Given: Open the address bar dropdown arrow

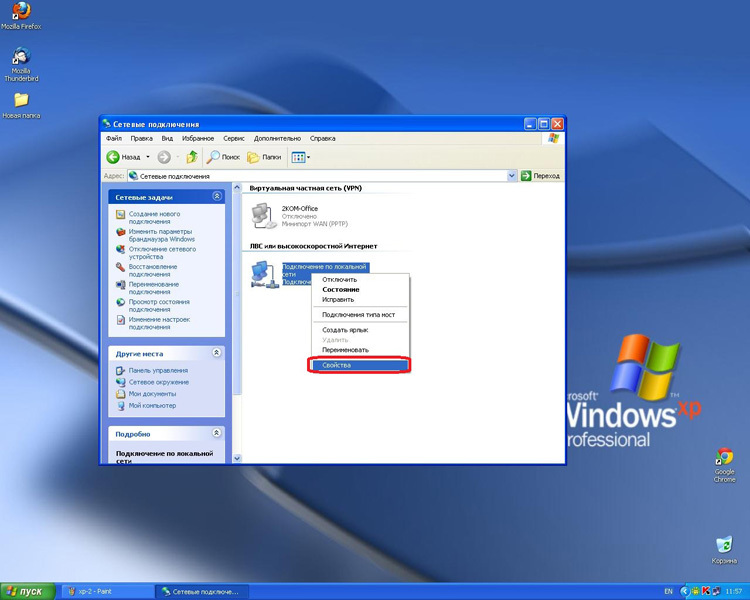Looking at the screenshot, I should click(x=511, y=176).
